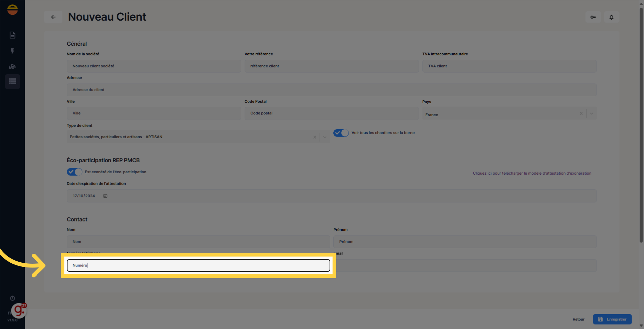Clear the selected client type with its X

(314, 137)
